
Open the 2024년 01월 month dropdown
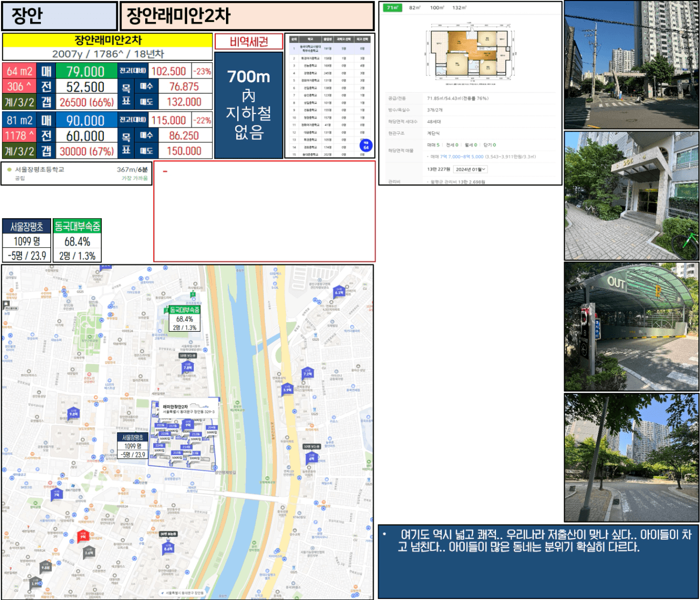pyautogui.click(x=470, y=169)
